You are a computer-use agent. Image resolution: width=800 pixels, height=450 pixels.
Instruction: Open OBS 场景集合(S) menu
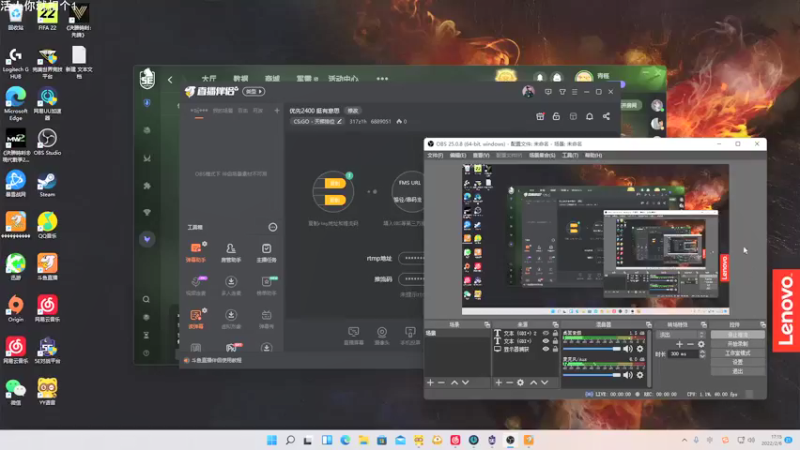(542, 155)
